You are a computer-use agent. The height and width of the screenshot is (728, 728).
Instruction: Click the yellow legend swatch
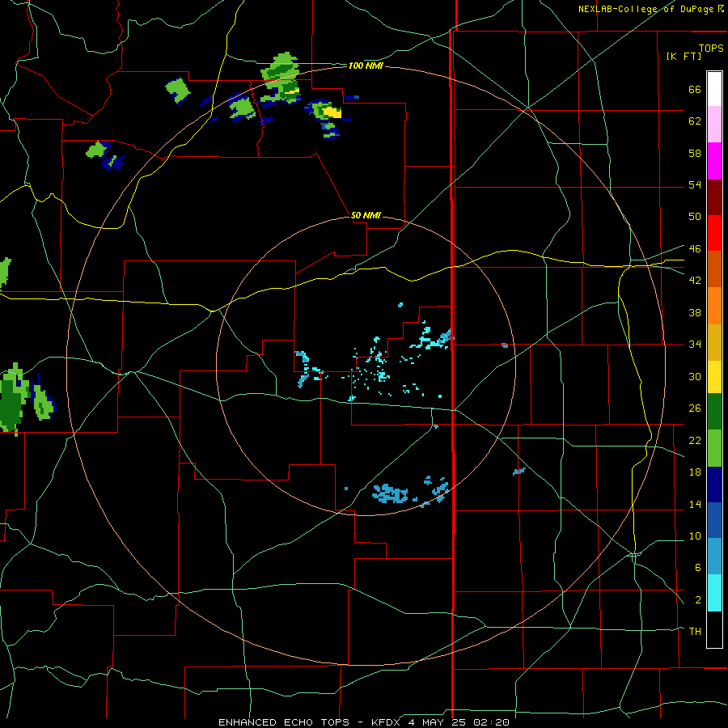[x=714, y=376]
